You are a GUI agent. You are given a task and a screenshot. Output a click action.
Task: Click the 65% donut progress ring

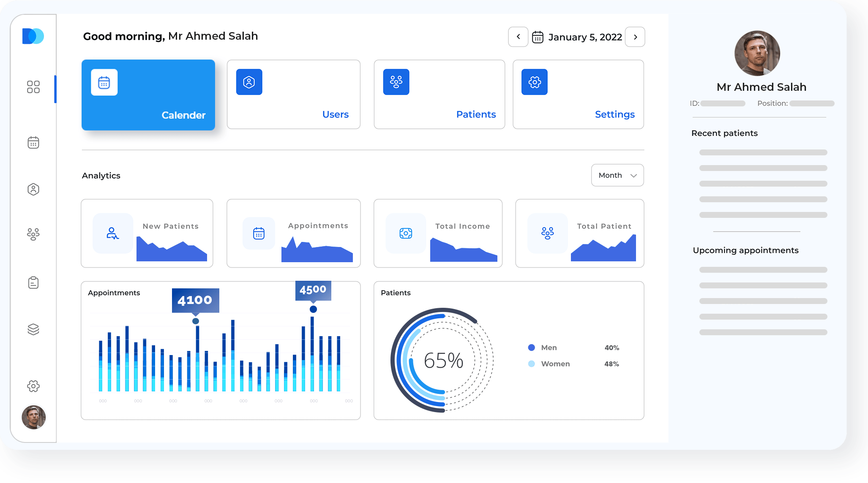(442, 361)
